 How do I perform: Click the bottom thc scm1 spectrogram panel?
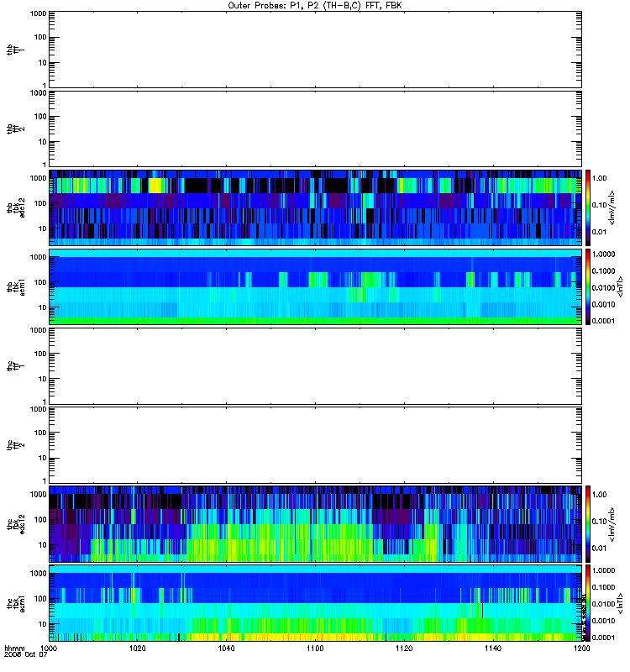(x=314, y=603)
